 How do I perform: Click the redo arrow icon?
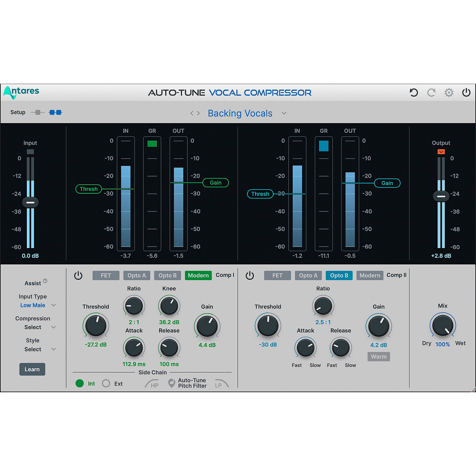431,93
